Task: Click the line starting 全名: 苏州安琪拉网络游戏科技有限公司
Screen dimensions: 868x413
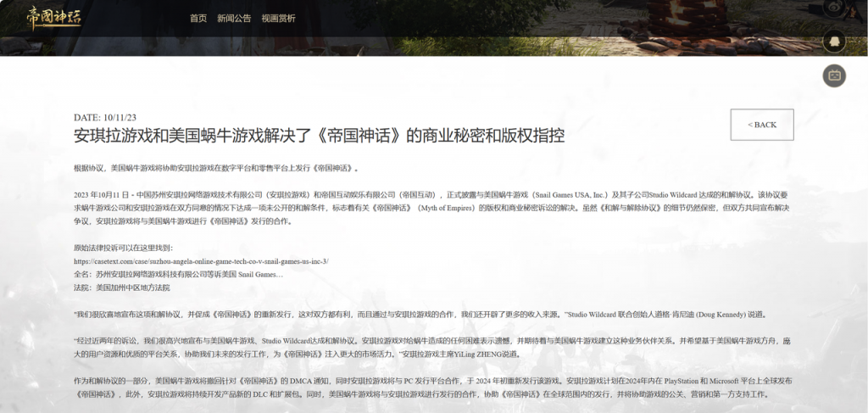Action: [178, 274]
